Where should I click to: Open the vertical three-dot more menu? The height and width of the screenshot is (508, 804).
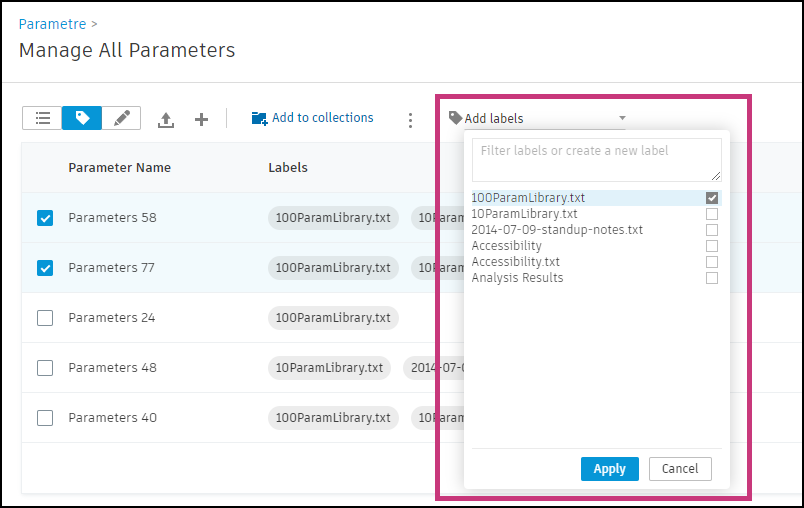(x=410, y=120)
